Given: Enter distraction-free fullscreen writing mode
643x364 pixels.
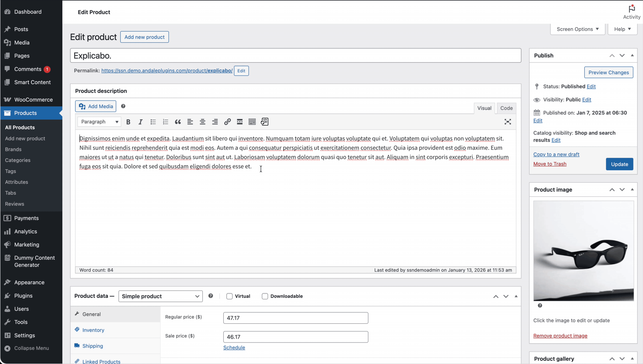Looking at the screenshot, I should 508,122.
